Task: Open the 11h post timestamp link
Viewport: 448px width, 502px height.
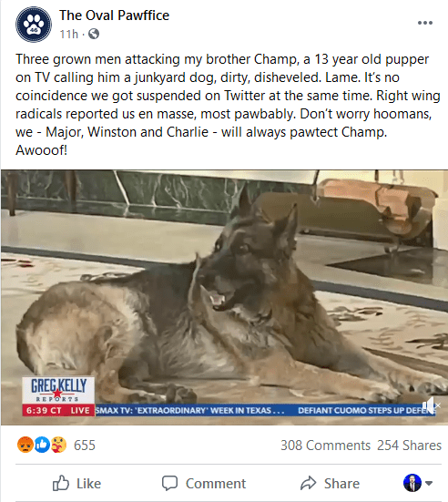Action: pos(69,34)
